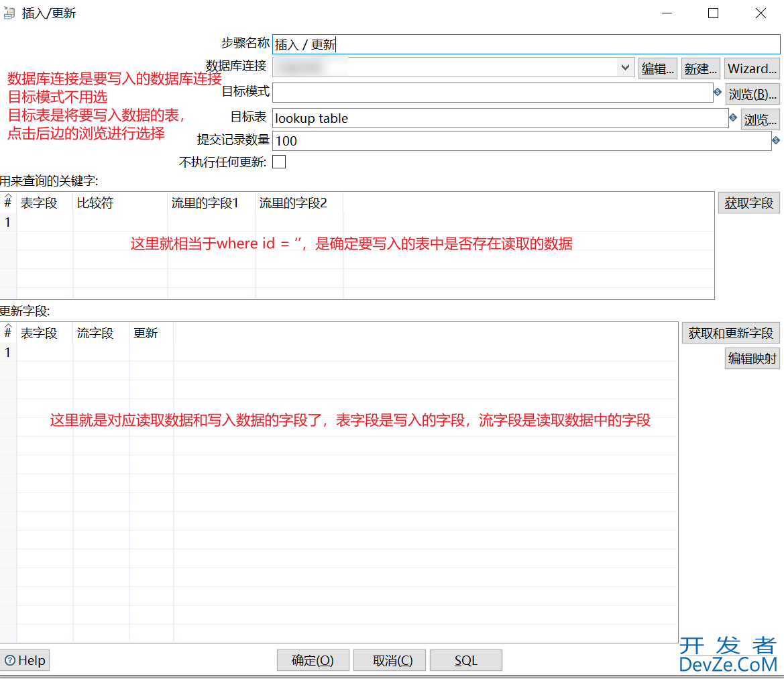Click variable diamond icon next to 提交记录数量
Image resolution: width=784 pixels, height=679 pixels.
coord(776,141)
